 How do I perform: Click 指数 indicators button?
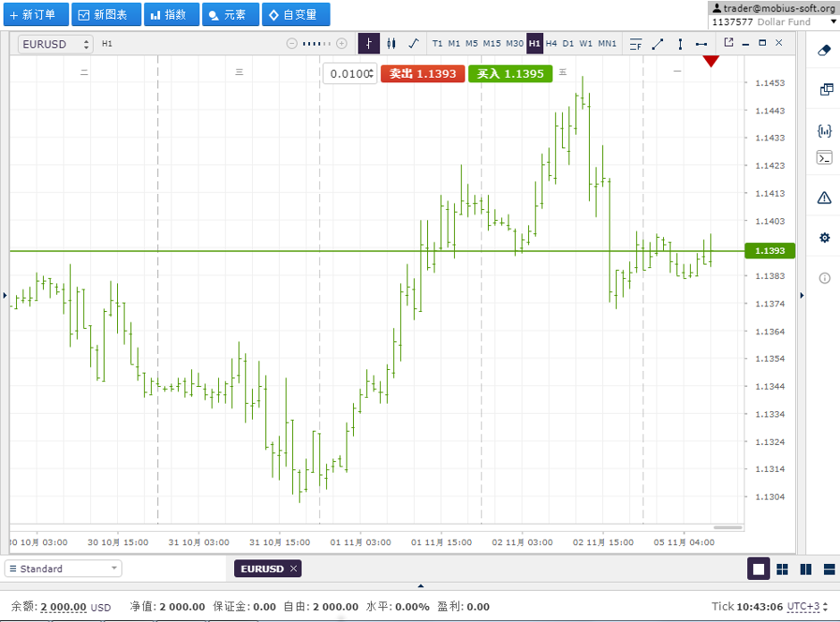click(x=172, y=14)
